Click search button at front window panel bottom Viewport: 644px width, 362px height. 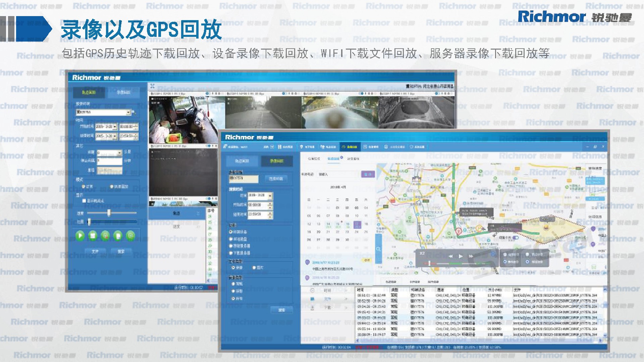(281, 310)
